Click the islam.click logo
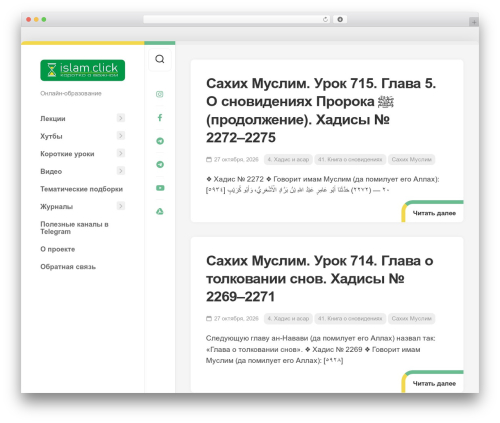 click(x=83, y=70)
